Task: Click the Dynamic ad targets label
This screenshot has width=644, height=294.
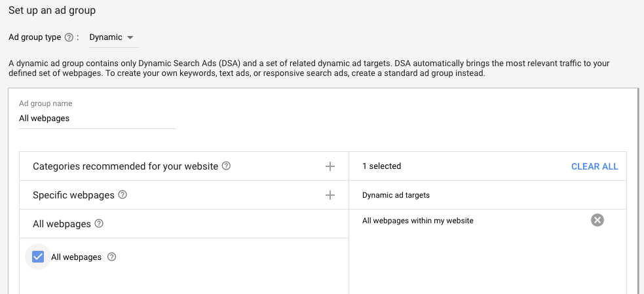Action: pos(396,195)
